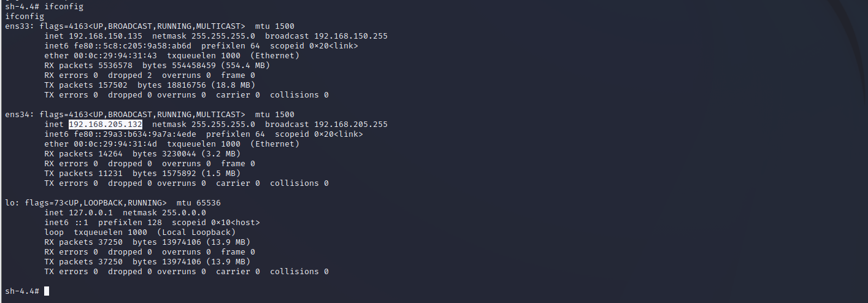Viewport: 868px width, 303px height.
Task: Click the IP address 192.168.150.135
Action: [106, 36]
